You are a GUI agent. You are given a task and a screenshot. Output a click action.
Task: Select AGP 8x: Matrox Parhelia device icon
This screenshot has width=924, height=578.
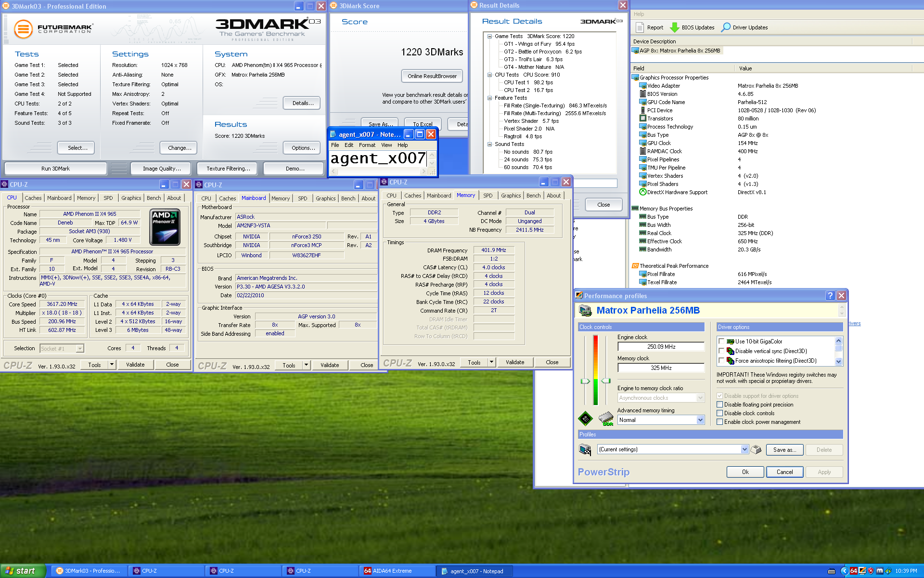635,51
